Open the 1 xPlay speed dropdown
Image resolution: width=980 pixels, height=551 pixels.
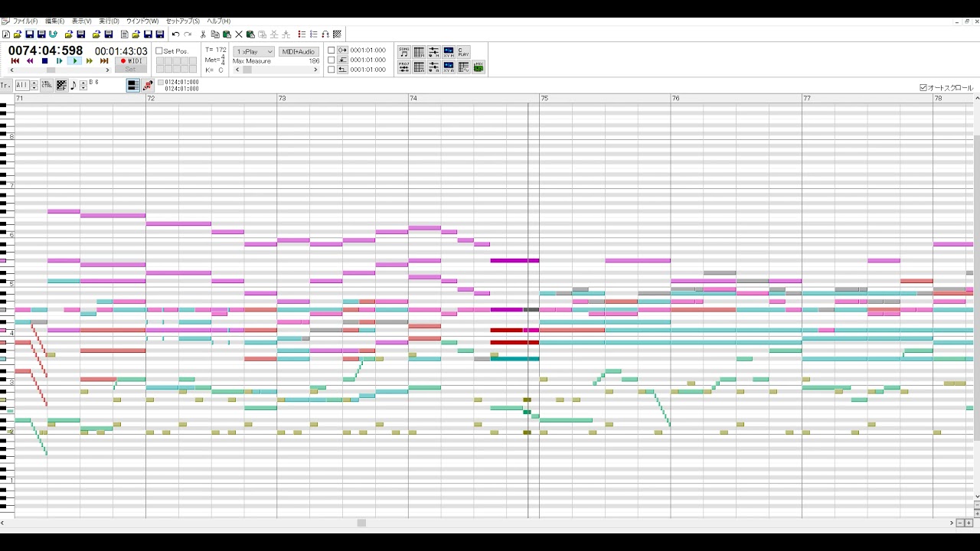click(254, 51)
